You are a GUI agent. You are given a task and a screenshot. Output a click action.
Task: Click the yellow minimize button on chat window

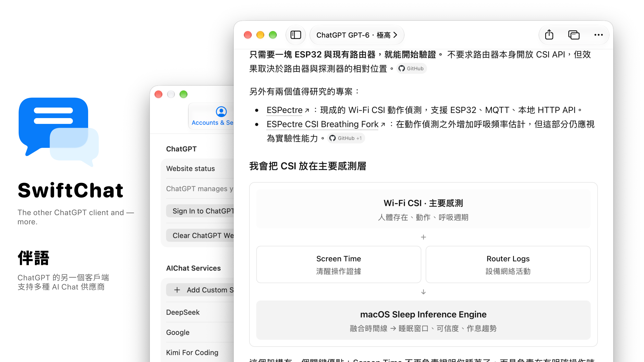(x=260, y=35)
